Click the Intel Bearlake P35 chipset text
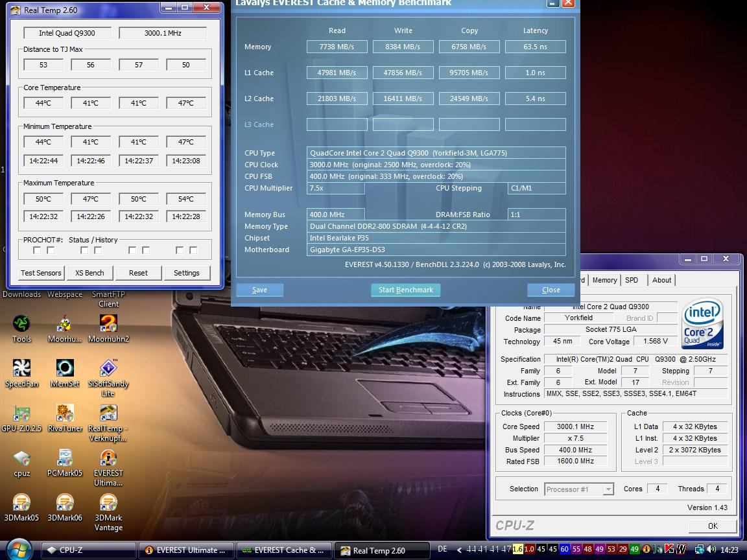This screenshot has width=747, height=560. point(339,238)
